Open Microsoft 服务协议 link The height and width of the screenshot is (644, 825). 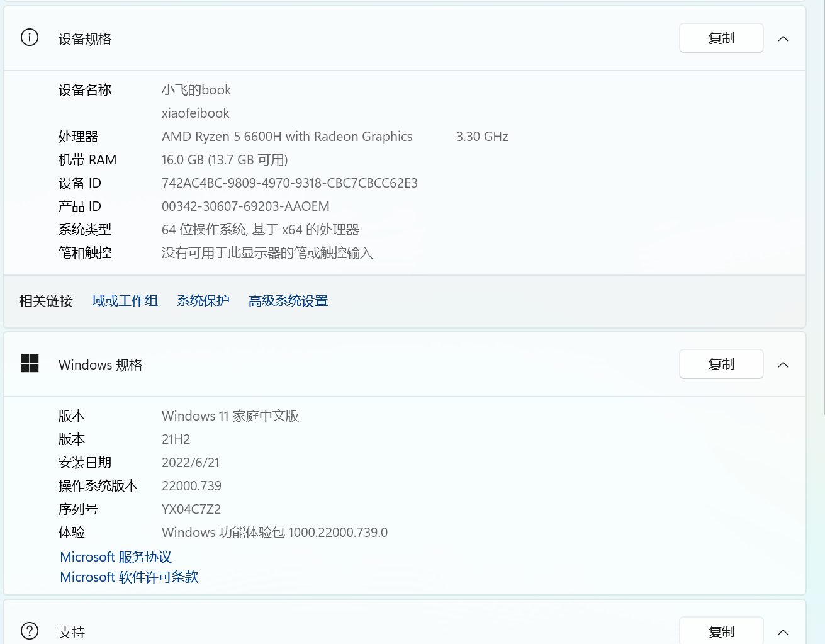pyautogui.click(x=116, y=557)
